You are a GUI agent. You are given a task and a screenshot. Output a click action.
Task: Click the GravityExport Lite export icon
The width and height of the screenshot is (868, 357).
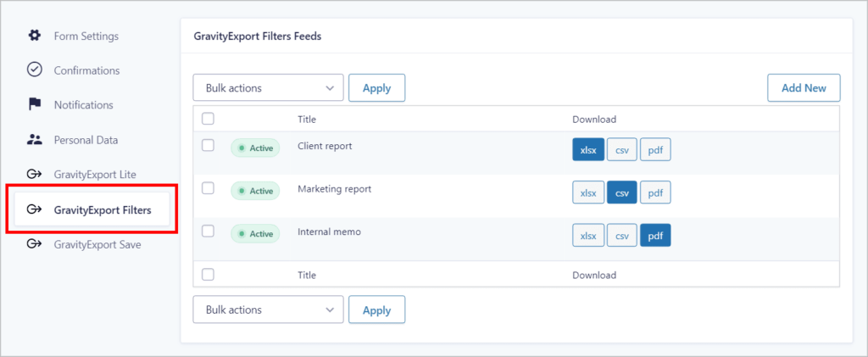point(34,175)
